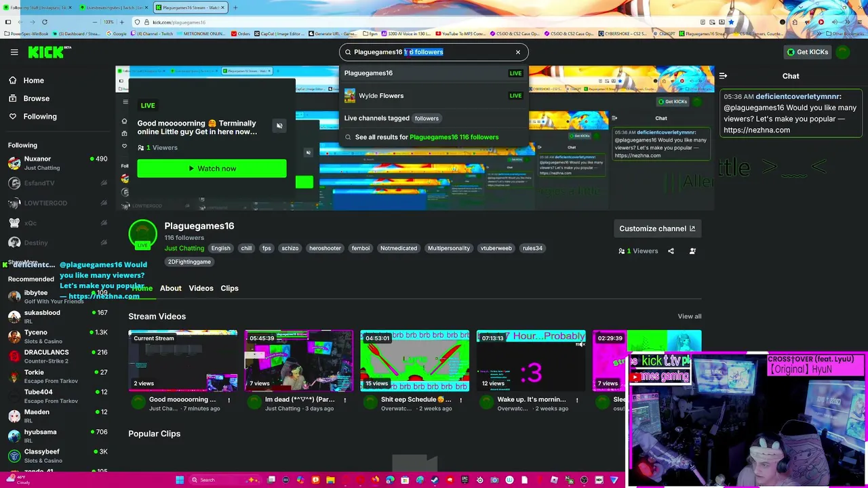The height and width of the screenshot is (488, 868).
Task: Click the heroshooter tag
Action: point(325,248)
